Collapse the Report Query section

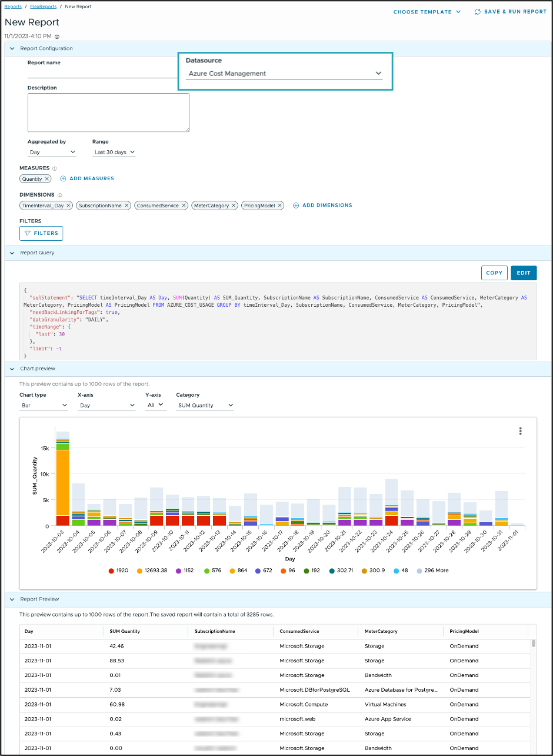click(12, 253)
